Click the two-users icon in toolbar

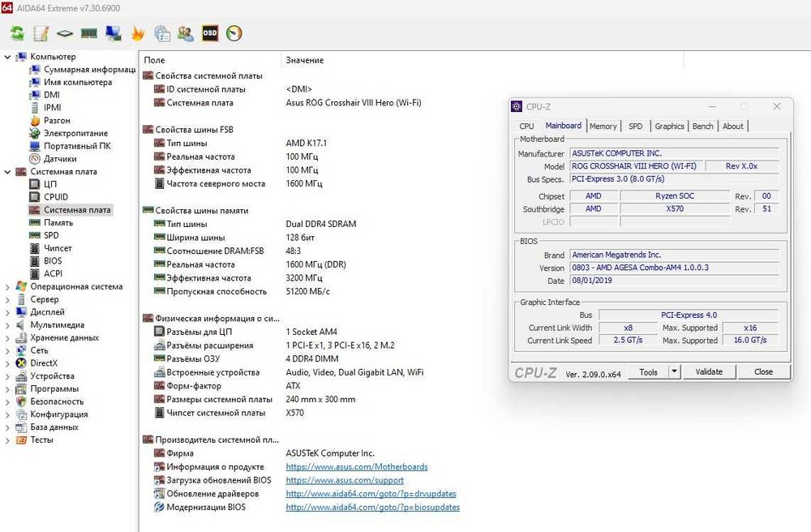(x=186, y=33)
